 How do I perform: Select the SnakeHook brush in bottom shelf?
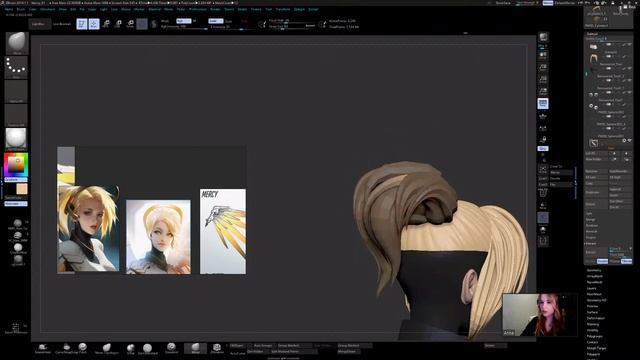pyautogui.click(x=43, y=349)
